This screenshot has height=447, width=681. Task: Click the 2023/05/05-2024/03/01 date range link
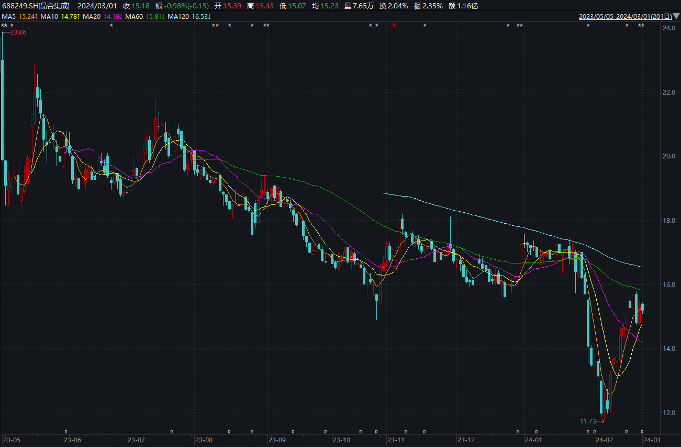[x=625, y=17]
